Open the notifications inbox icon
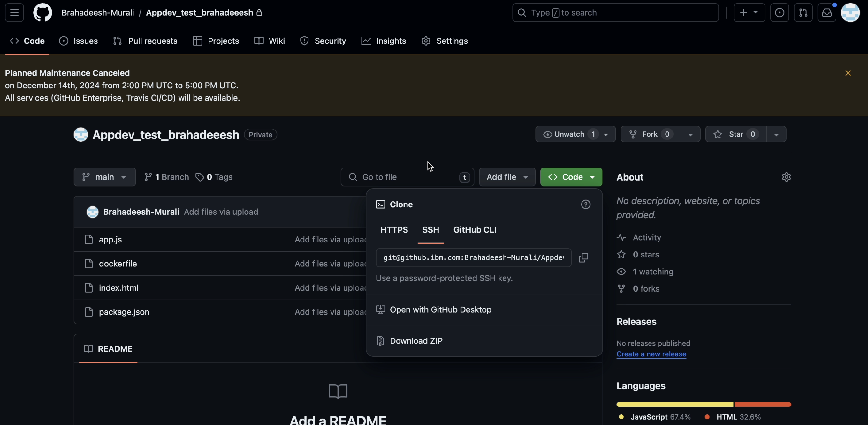 (826, 12)
